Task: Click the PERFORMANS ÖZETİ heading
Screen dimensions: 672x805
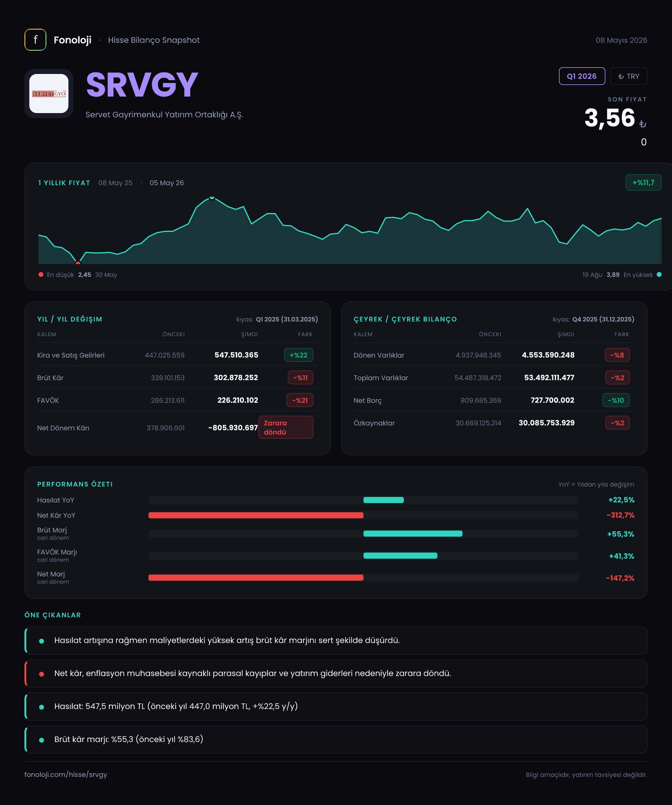Action: click(x=75, y=484)
